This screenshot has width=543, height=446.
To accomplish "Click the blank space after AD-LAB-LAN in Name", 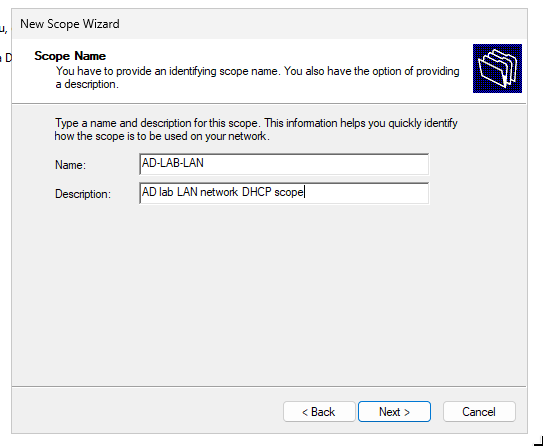I will [x=315, y=164].
